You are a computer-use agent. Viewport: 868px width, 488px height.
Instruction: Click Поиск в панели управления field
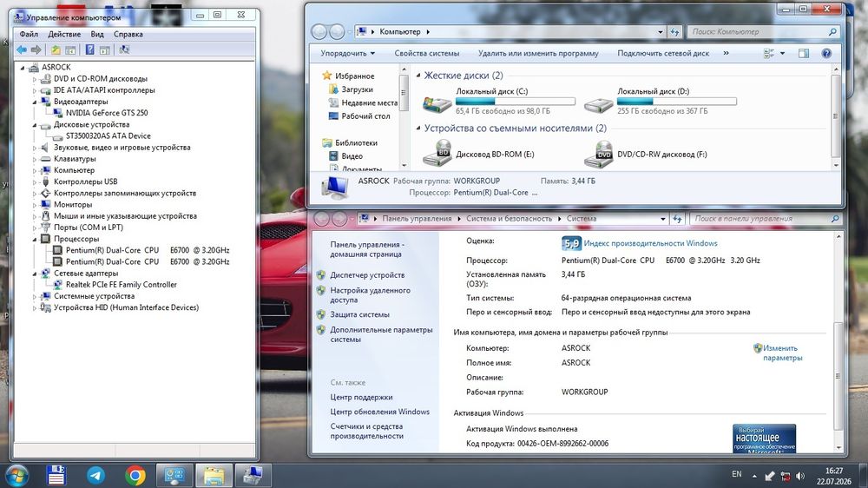tap(765, 219)
